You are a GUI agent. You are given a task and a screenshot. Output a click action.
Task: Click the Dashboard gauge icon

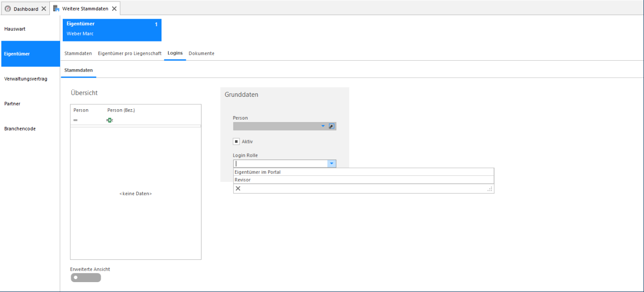(8, 9)
